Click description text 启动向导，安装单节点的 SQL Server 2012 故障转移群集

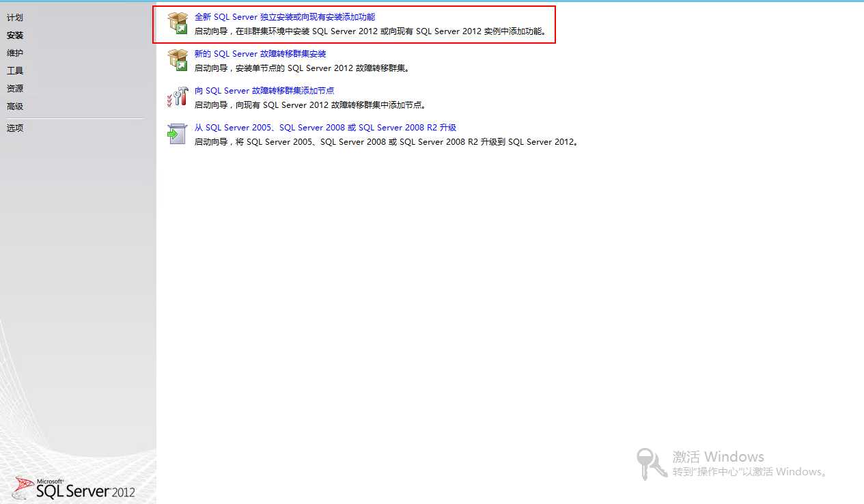[x=302, y=68]
